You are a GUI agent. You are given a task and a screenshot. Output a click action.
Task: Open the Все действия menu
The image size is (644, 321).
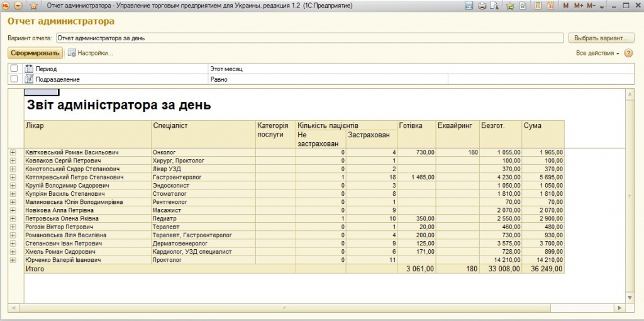597,53
